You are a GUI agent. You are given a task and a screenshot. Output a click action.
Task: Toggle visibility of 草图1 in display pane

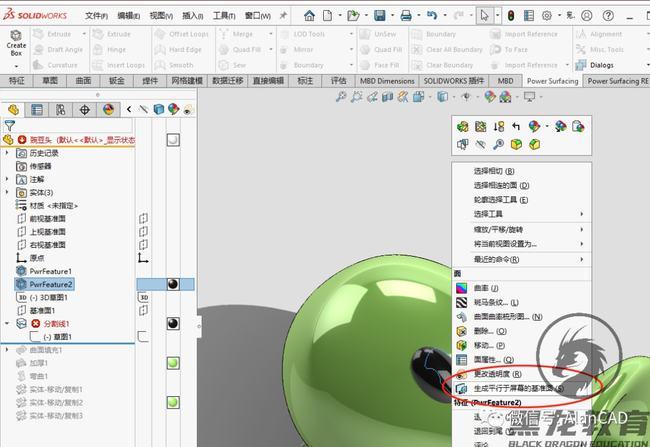click(x=143, y=336)
